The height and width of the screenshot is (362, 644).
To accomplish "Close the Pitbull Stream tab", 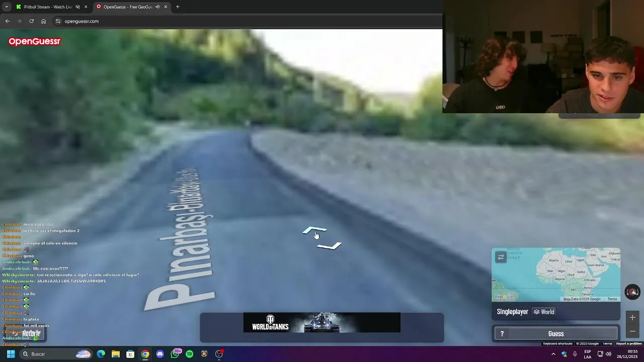I will 86,7.
